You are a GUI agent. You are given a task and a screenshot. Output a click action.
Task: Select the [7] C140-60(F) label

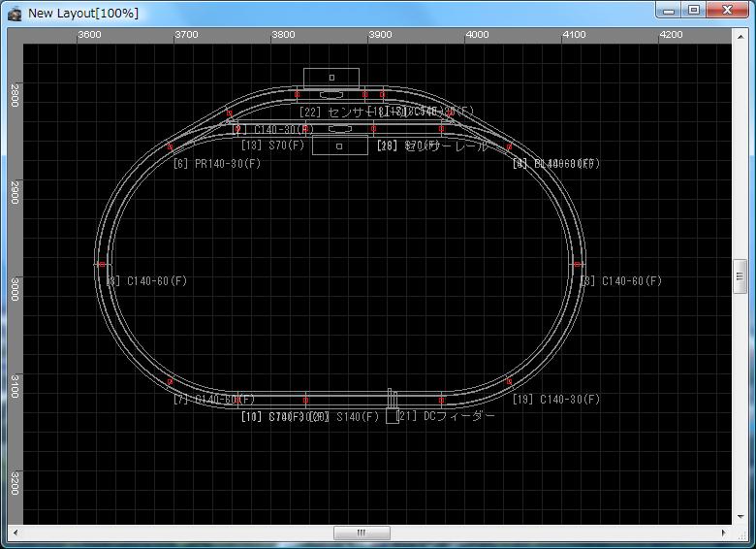coord(214,400)
